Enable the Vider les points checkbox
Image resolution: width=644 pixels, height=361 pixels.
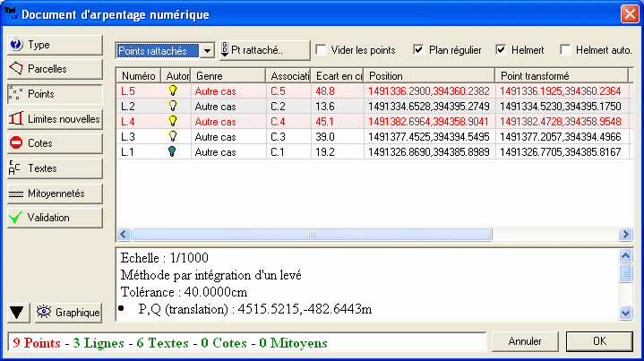click(321, 50)
